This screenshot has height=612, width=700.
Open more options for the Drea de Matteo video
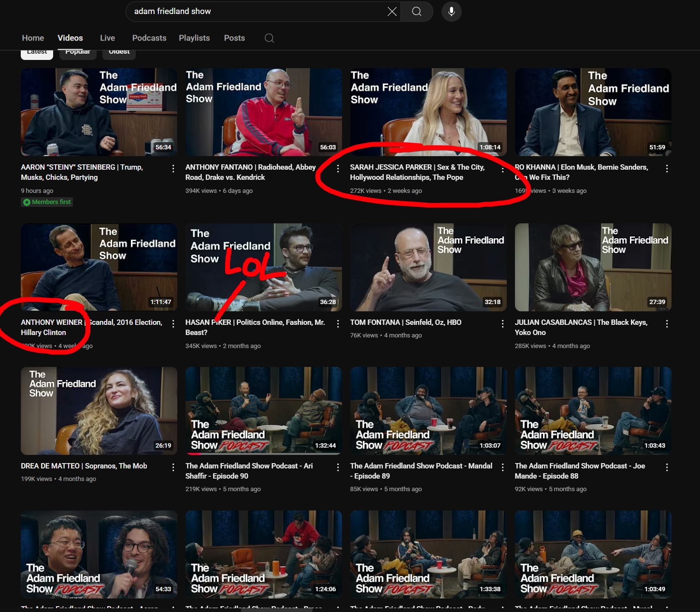pos(173,467)
